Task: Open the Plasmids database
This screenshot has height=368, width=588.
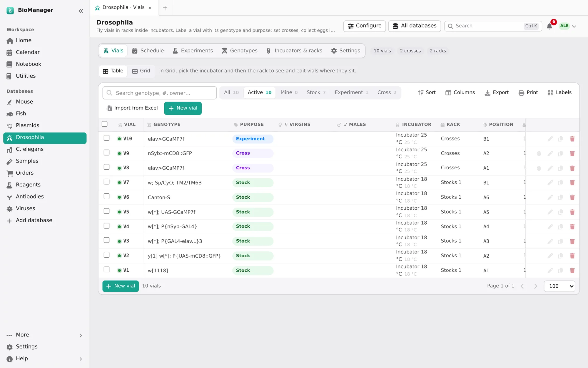Action: 45,125
